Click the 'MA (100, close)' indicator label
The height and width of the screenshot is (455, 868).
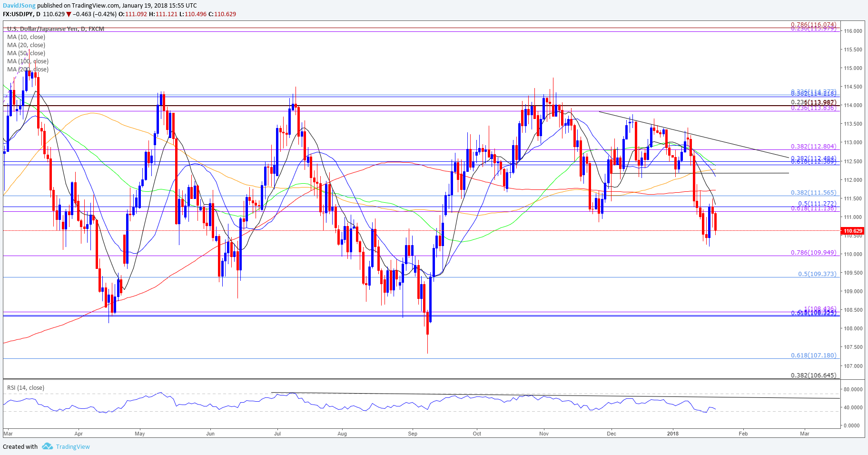point(28,61)
